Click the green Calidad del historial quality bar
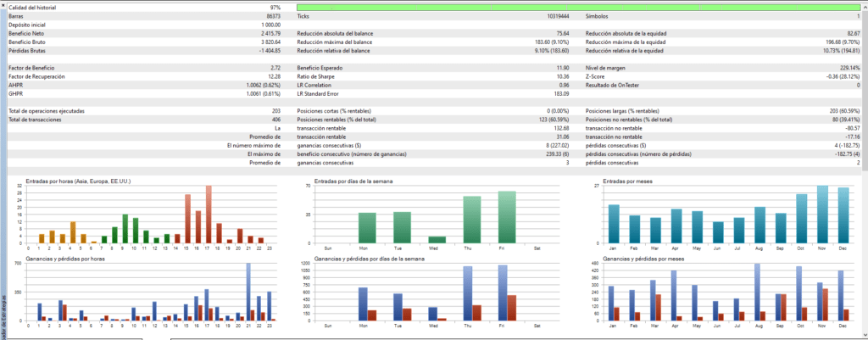868x340 pixels. (x=578, y=8)
